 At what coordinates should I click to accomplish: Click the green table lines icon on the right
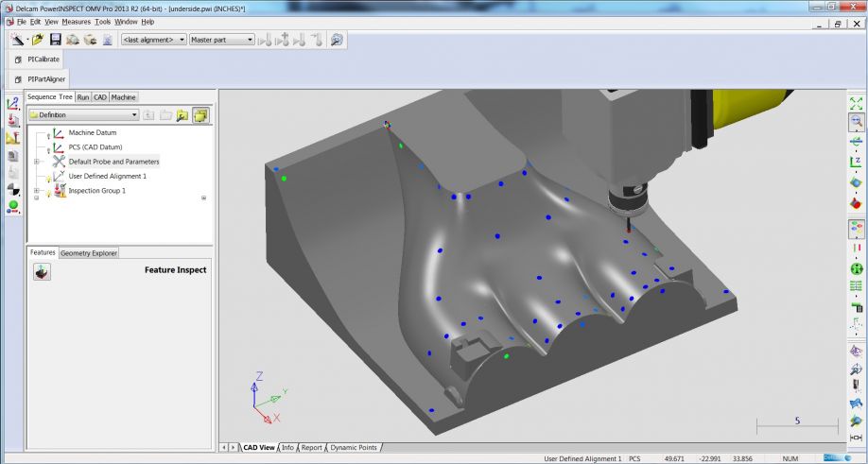click(x=856, y=286)
